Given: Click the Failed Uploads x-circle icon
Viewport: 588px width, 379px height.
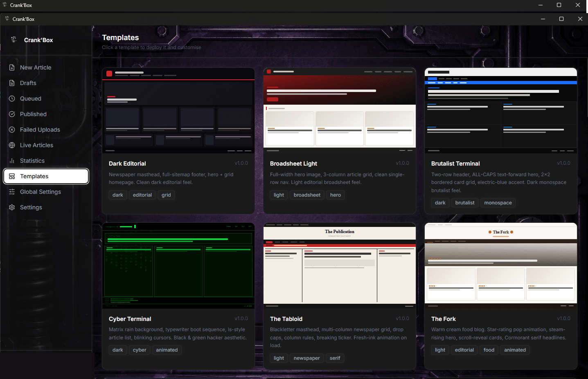Looking at the screenshot, I should [x=12, y=130].
